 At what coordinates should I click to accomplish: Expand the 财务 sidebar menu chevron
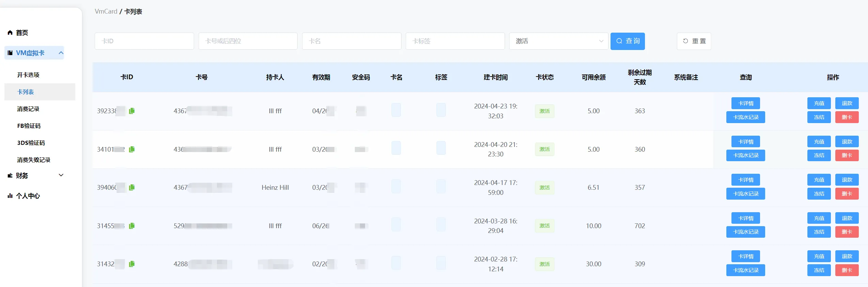coord(61,175)
